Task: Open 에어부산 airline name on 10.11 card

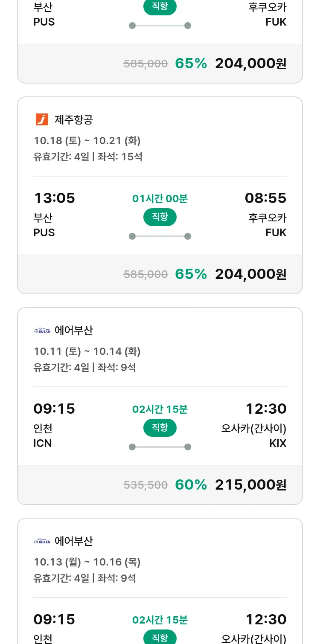Action: coord(73,331)
